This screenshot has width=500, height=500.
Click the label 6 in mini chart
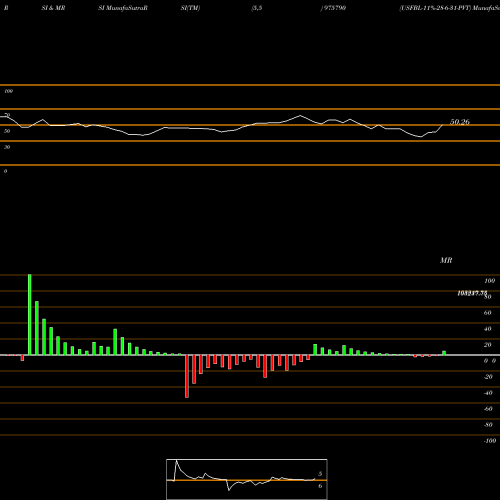point(320,486)
